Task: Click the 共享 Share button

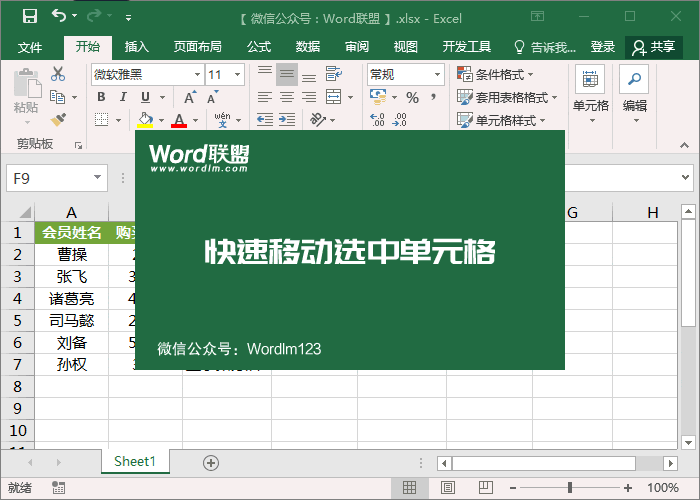Action: coord(654,47)
